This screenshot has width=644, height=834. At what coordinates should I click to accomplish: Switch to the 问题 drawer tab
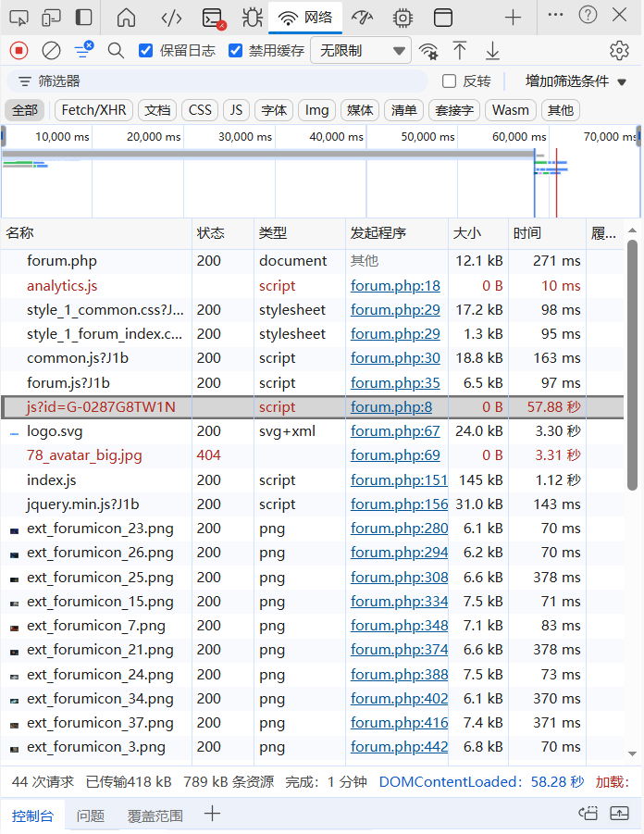click(x=91, y=815)
